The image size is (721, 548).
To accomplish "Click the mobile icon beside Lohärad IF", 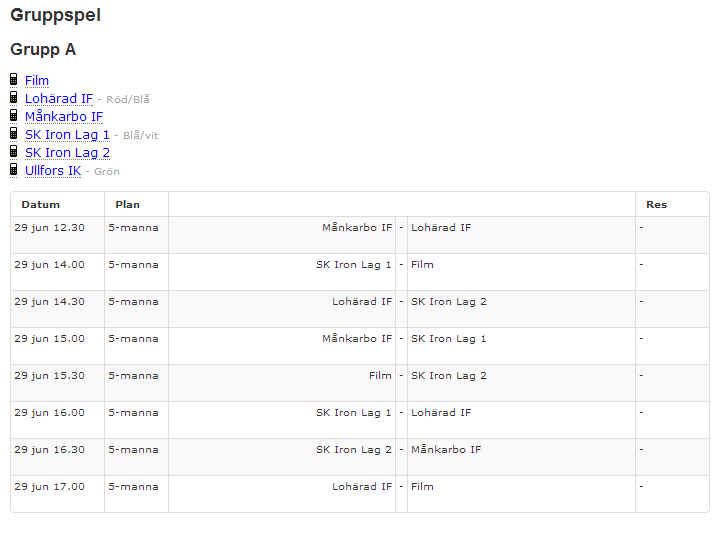I will tap(14, 98).
